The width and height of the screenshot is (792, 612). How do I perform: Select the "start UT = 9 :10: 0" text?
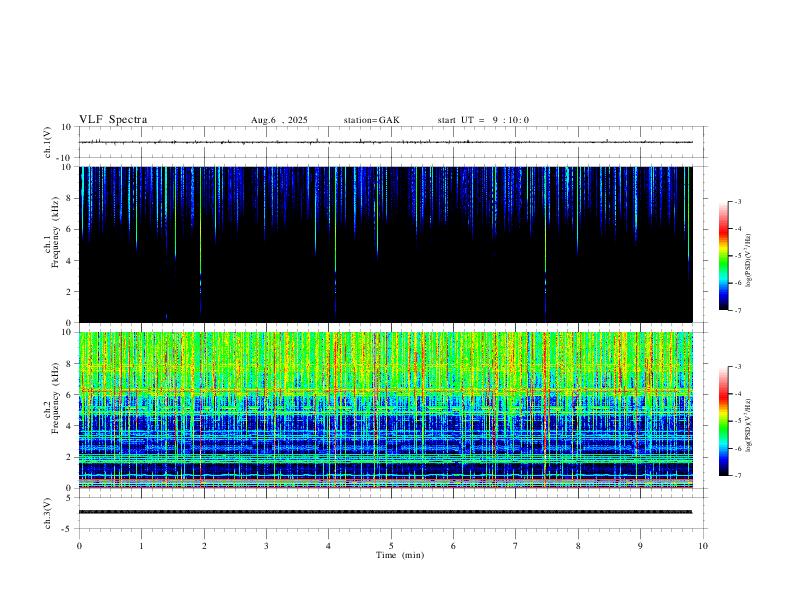483,120
